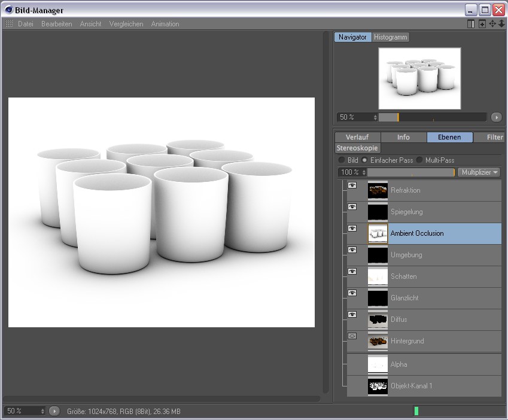Toggle visibility of the Schatten layer

(x=352, y=272)
